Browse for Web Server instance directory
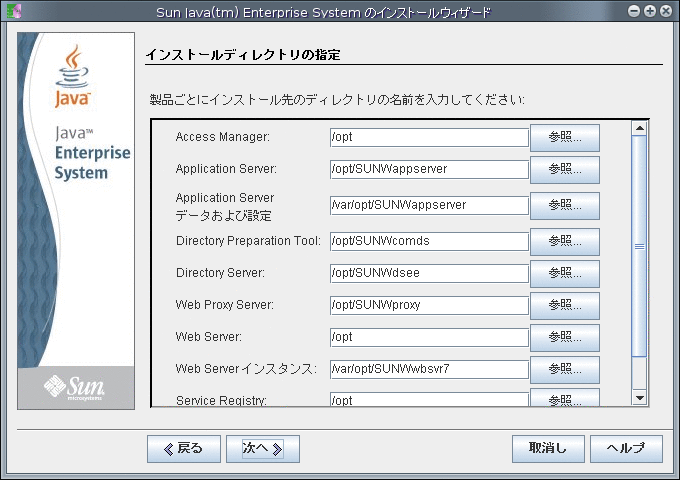The height and width of the screenshot is (480, 680). pos(565,370)
